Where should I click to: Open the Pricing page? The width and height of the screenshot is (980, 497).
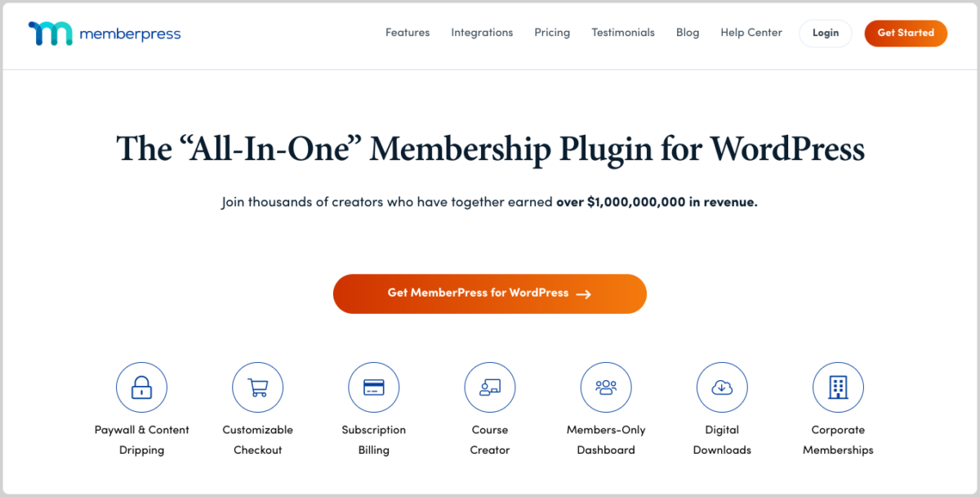tap(552, 33)
